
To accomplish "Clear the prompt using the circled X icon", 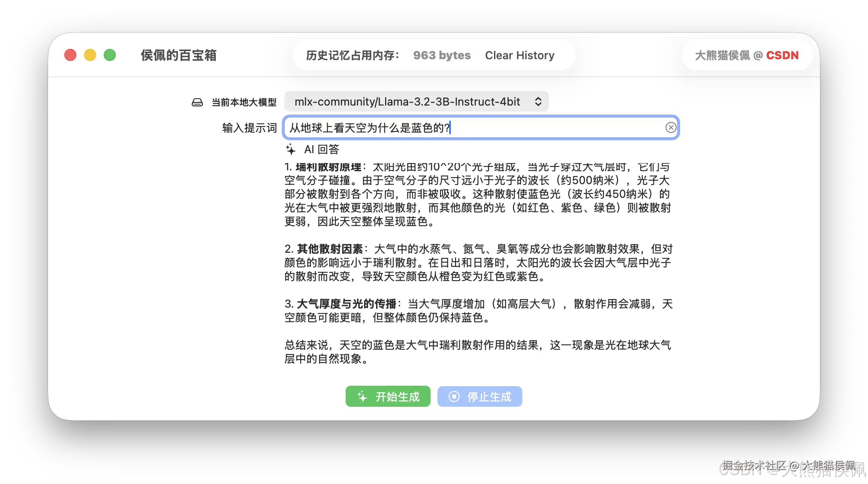I will coord(670,127).
